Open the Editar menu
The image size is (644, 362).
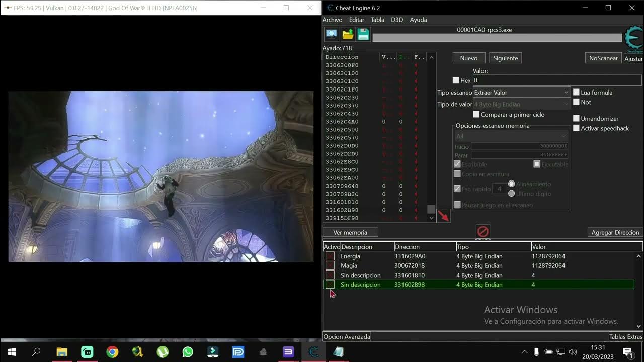click(x=357, y=20)
